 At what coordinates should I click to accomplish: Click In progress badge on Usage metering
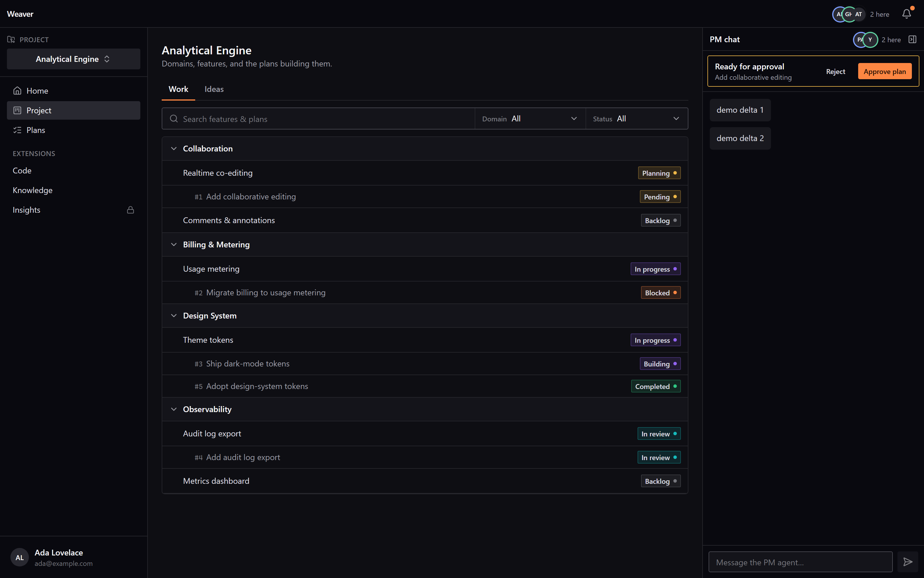(655, 269)
